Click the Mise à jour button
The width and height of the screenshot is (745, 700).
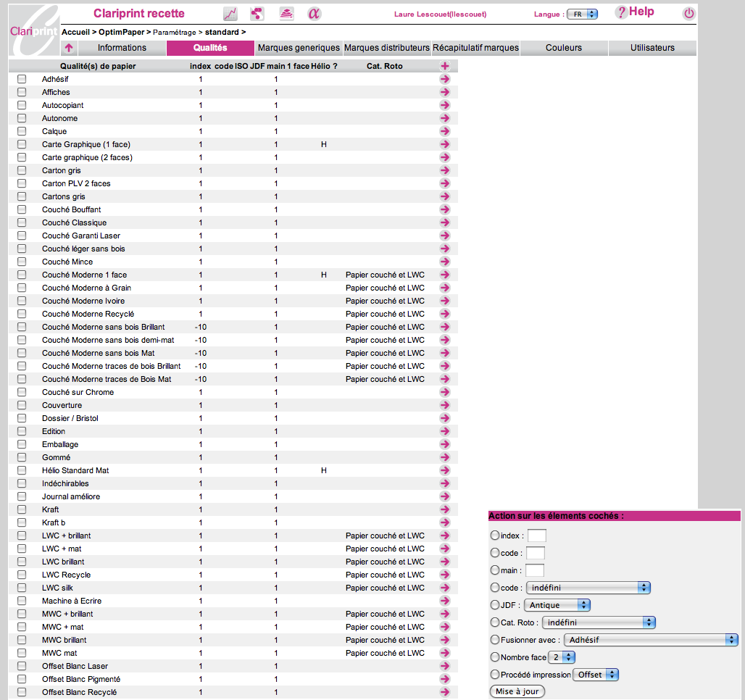click(517, 691)
